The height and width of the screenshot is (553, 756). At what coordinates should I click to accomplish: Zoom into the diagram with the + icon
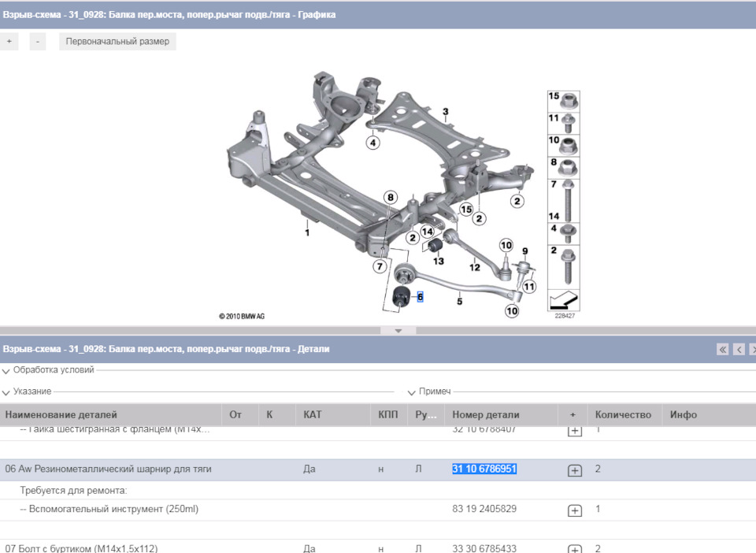[9, 40]
